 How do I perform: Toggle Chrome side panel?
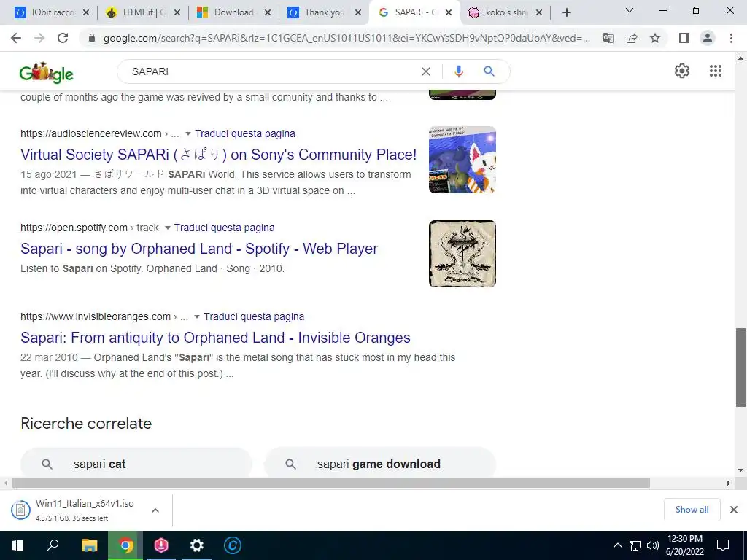click(x=684, y=38)
